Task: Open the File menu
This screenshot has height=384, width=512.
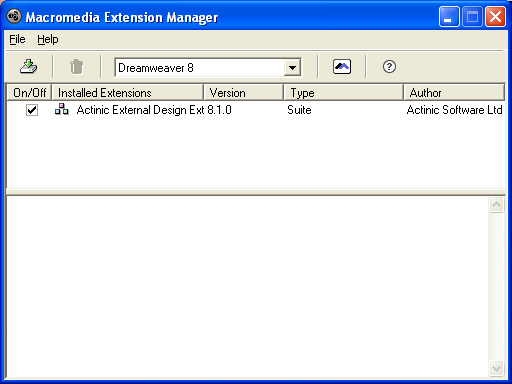Action: [17, 39]
